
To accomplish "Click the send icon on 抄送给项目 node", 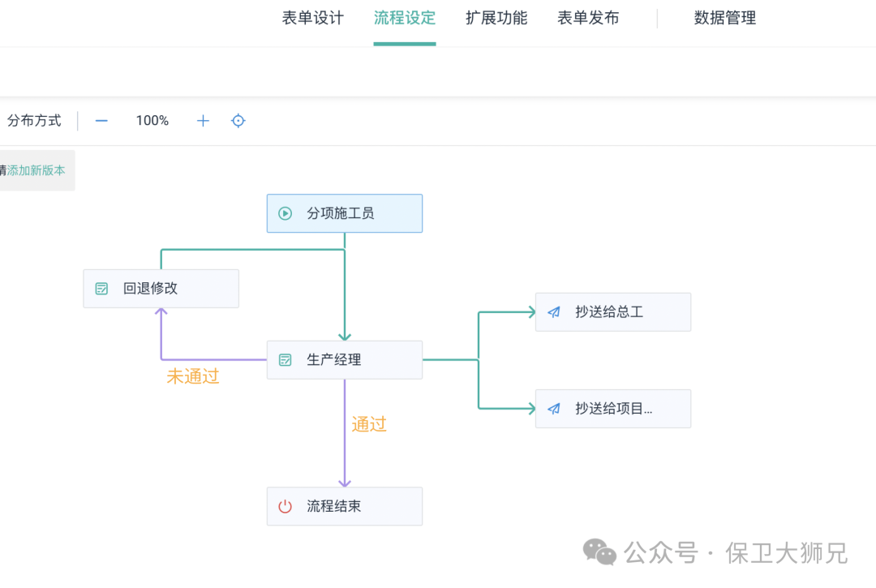I will coord(554,409).
